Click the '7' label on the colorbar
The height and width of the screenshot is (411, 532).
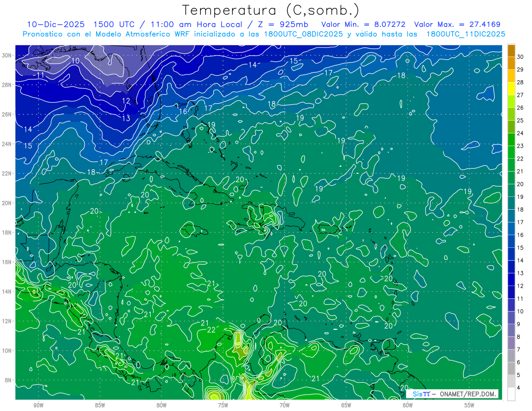coord(519,350)
